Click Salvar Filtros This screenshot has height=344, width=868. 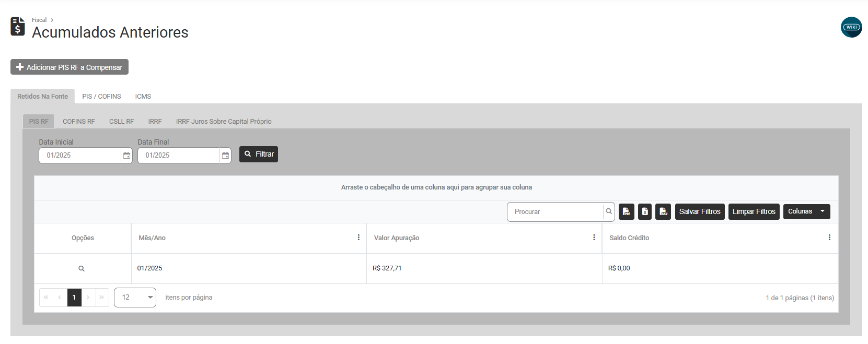700,211
